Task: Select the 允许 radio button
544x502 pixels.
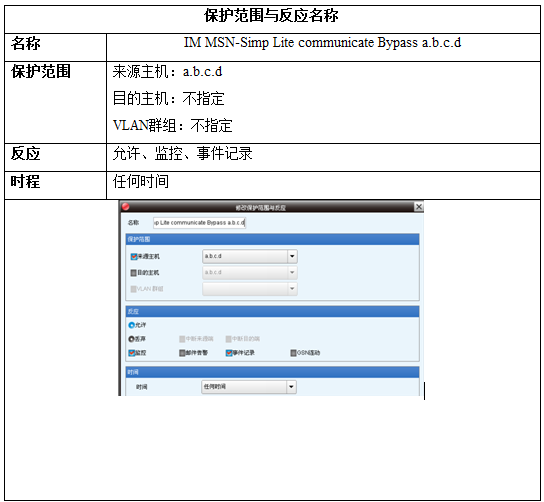Action: pyautogui.click(x=131, y=325)
